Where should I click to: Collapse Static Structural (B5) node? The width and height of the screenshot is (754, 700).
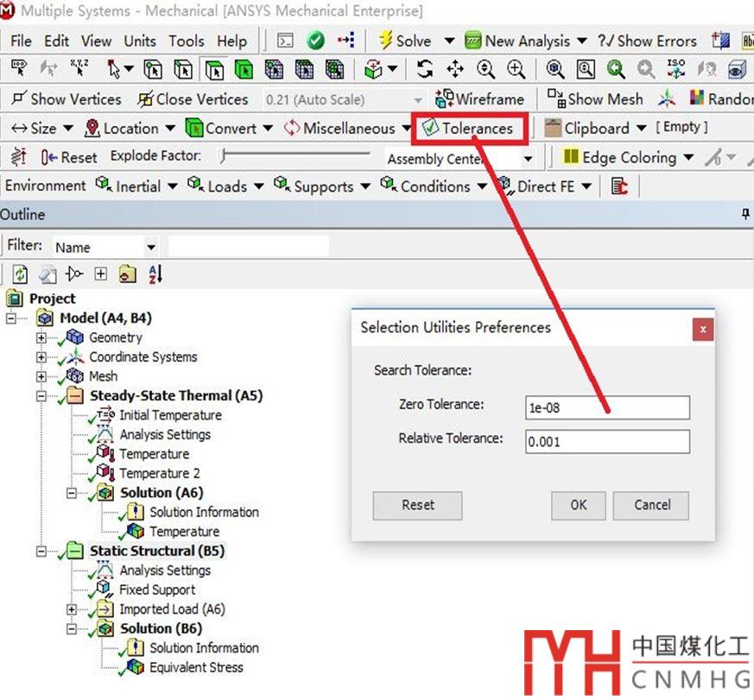point(41,551)
